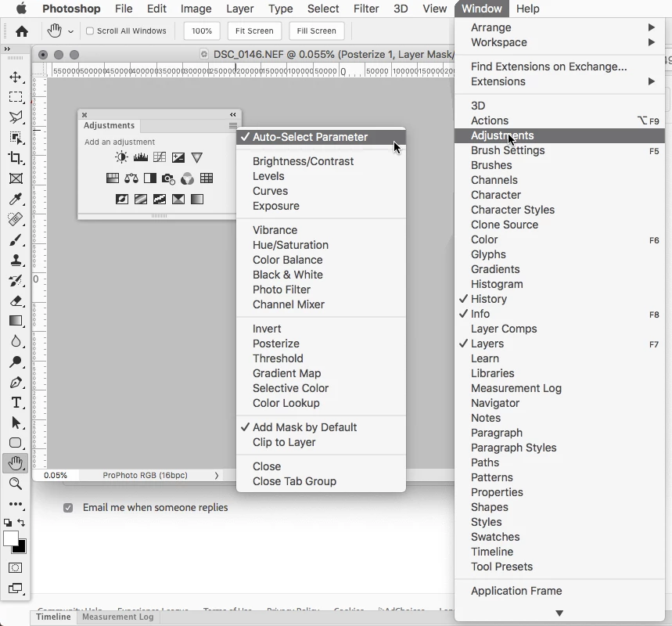Select the Zoom tool

point(16,484)
